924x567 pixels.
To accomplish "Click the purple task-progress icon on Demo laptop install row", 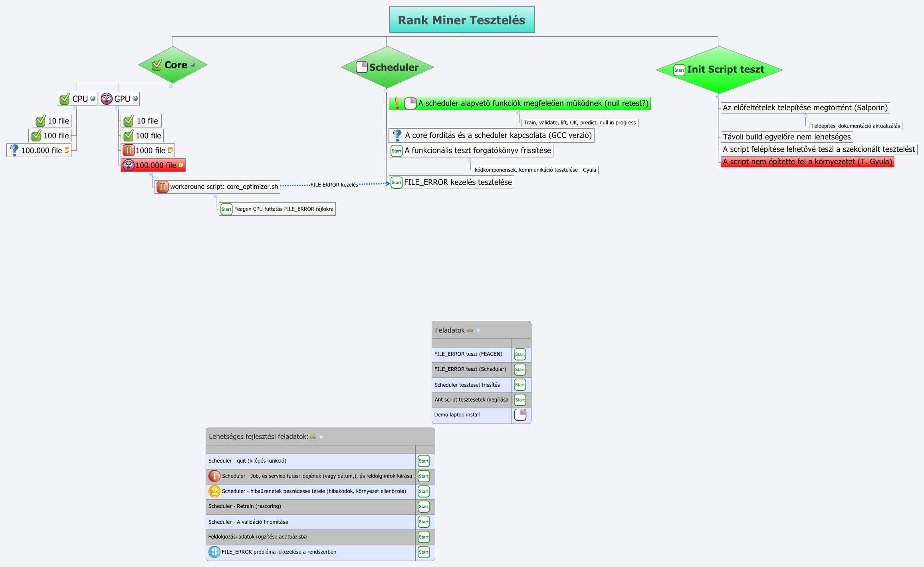I will pos(520,415).
